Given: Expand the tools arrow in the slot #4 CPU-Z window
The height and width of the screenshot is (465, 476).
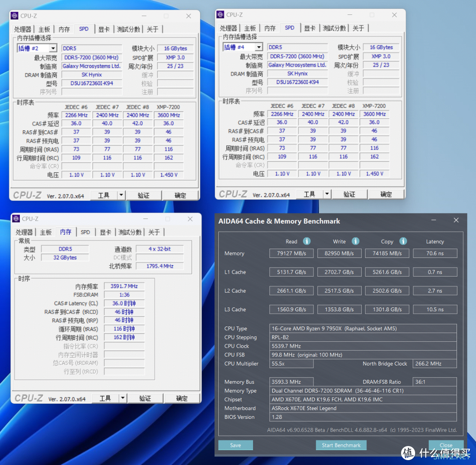Looking at the screenshot, I should [327, 194].
